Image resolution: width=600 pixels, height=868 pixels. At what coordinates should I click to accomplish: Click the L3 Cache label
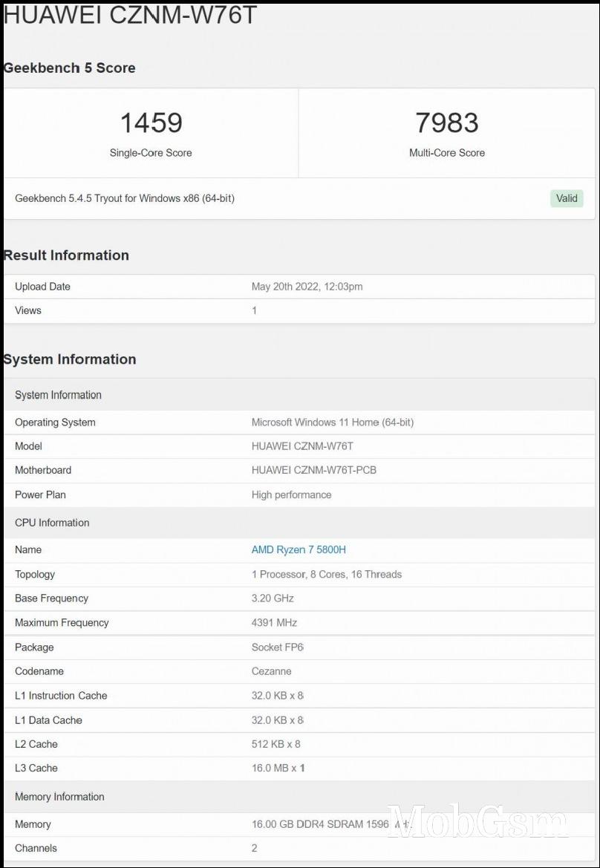click(x=36, y=768)
